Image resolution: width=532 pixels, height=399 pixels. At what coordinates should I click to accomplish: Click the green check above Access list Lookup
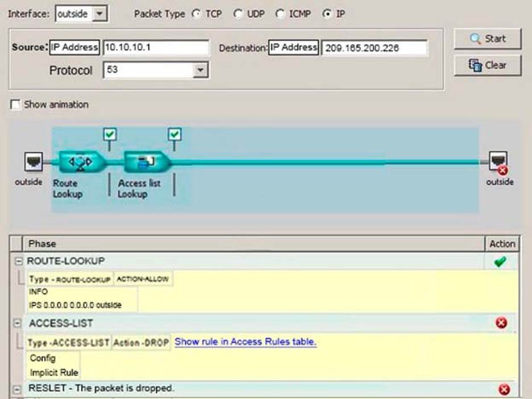coord(176,134)
